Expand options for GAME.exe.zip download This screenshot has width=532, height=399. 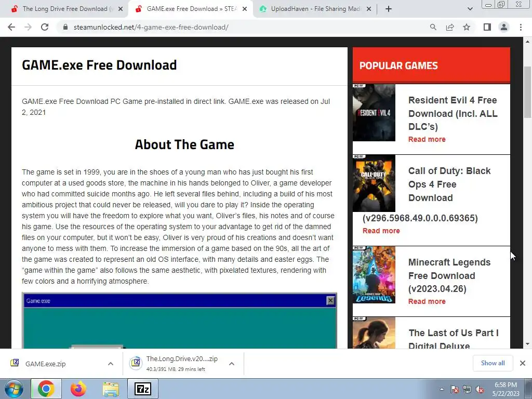tap(111, 364)
